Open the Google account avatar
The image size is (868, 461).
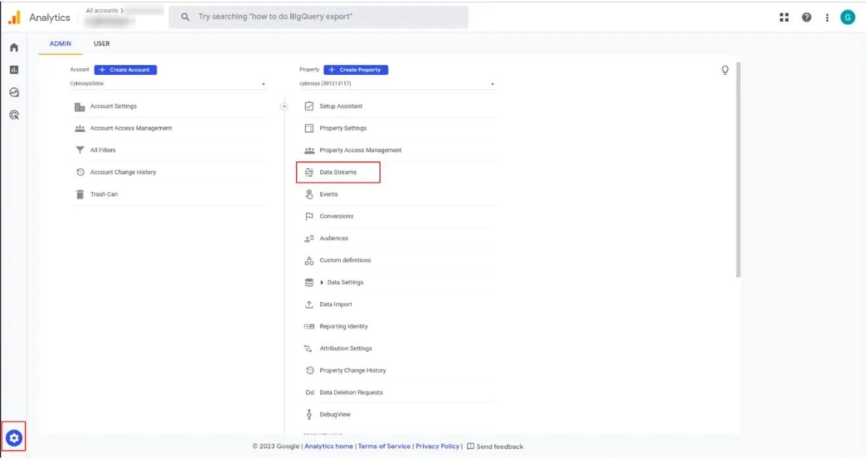(x=848, y=16)
